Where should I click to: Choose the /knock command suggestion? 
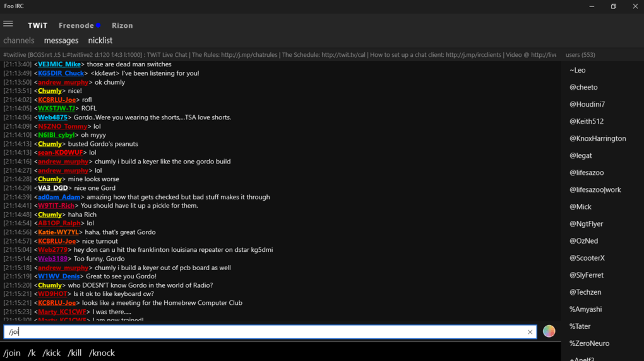[x=102, y=353]
